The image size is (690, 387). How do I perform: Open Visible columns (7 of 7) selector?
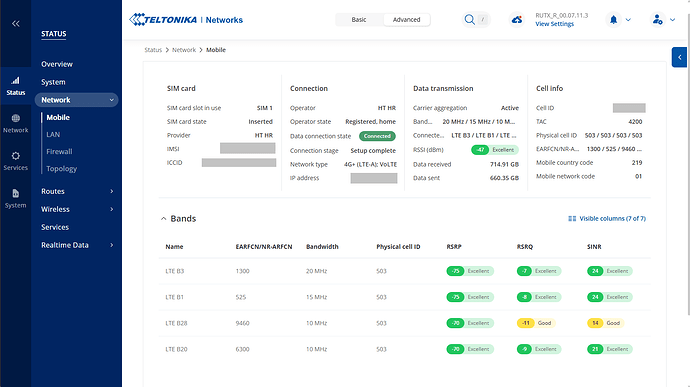click(x=607, y=219)
